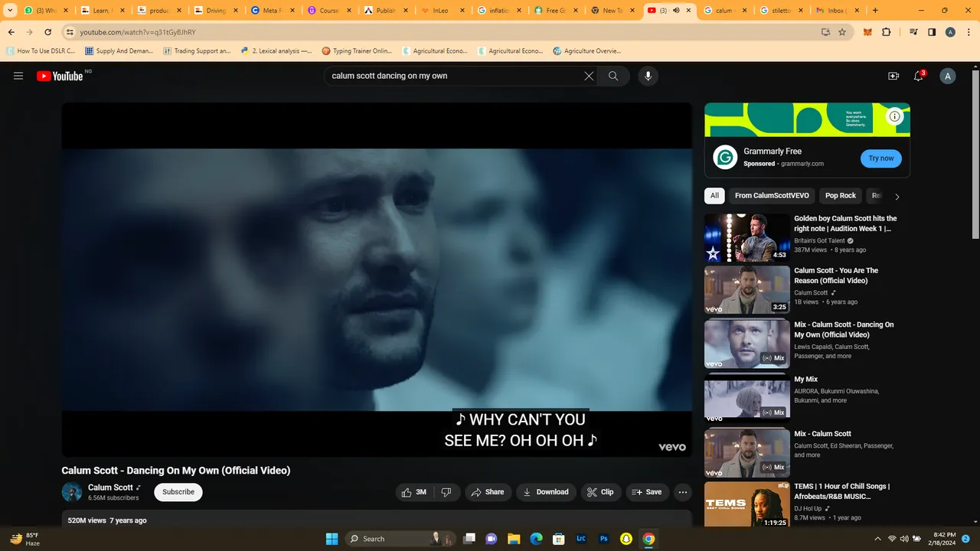Start voice search with the microphone
Image resolution: width=980 pixels, height=551 pixels.
point(648,76)
